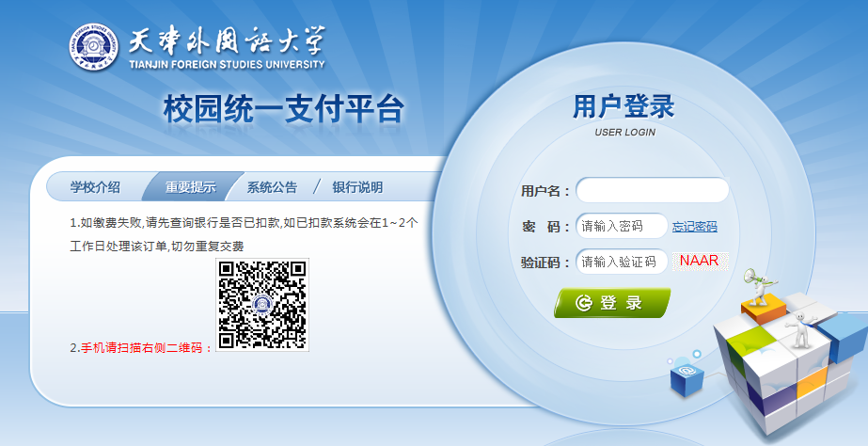Open the 学校介绍 tab
Screen dimensions: 868x446
(95, 187)
